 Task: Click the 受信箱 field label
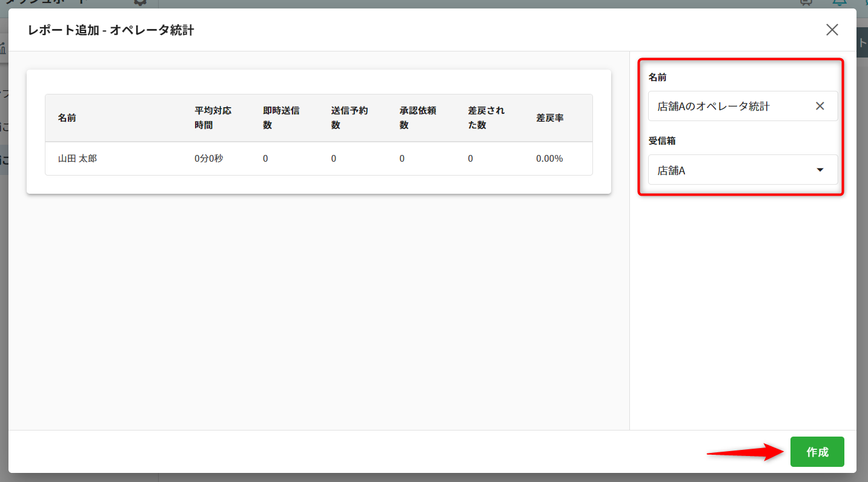[661, 140]
